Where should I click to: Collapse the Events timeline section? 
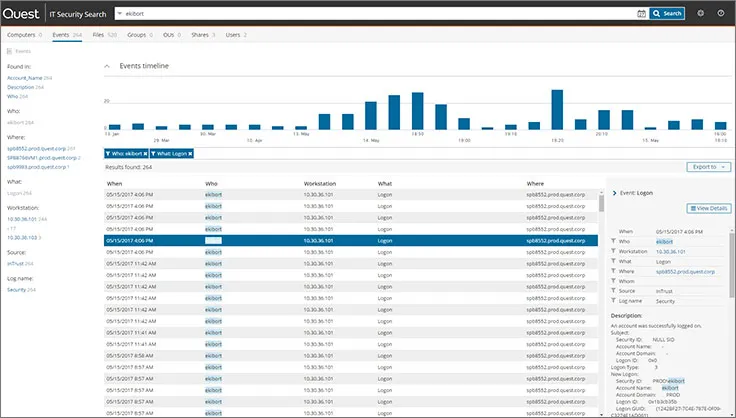point(108,66)
